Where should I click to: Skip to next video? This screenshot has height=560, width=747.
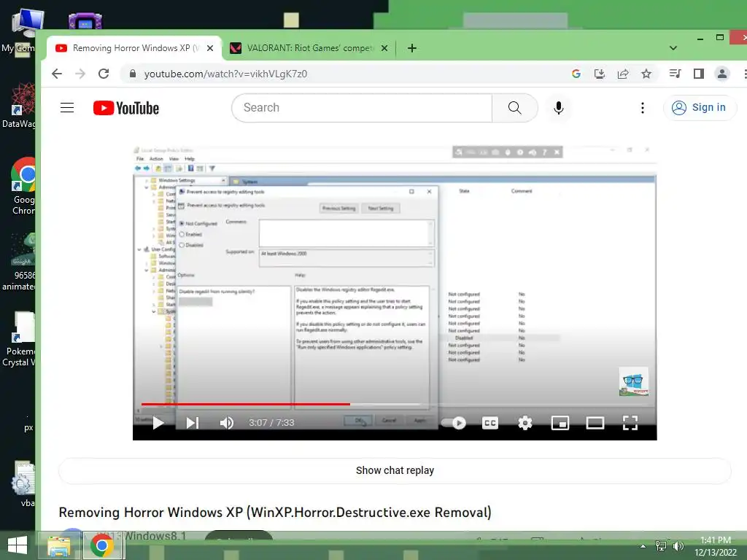pos(193,422)
